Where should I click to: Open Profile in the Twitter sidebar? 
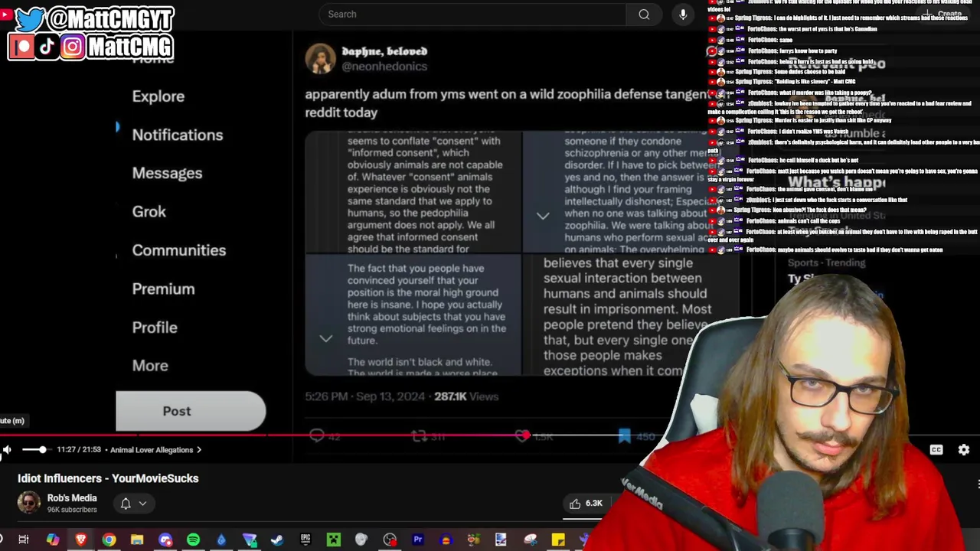click(x=155, y=327)
